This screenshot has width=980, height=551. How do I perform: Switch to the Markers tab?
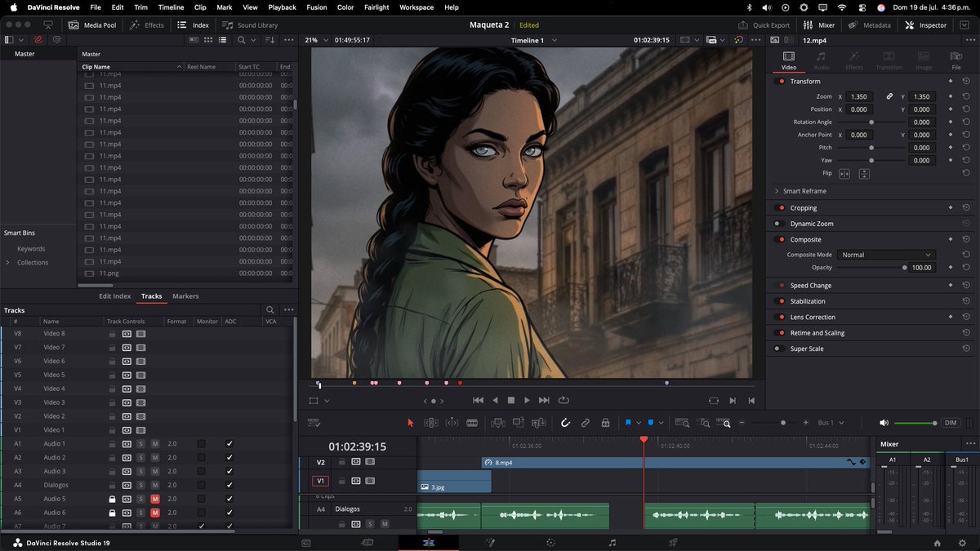point(185,296)
